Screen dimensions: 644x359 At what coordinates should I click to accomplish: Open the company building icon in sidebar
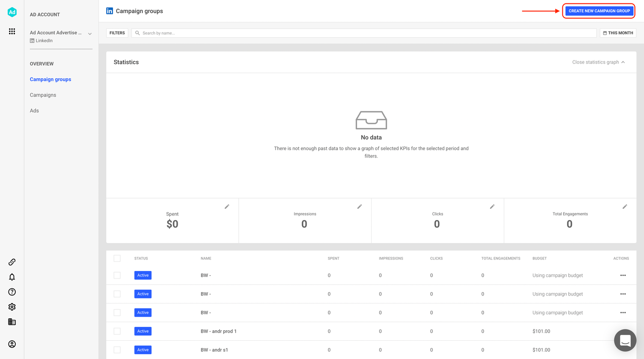(x=12, y=322)
